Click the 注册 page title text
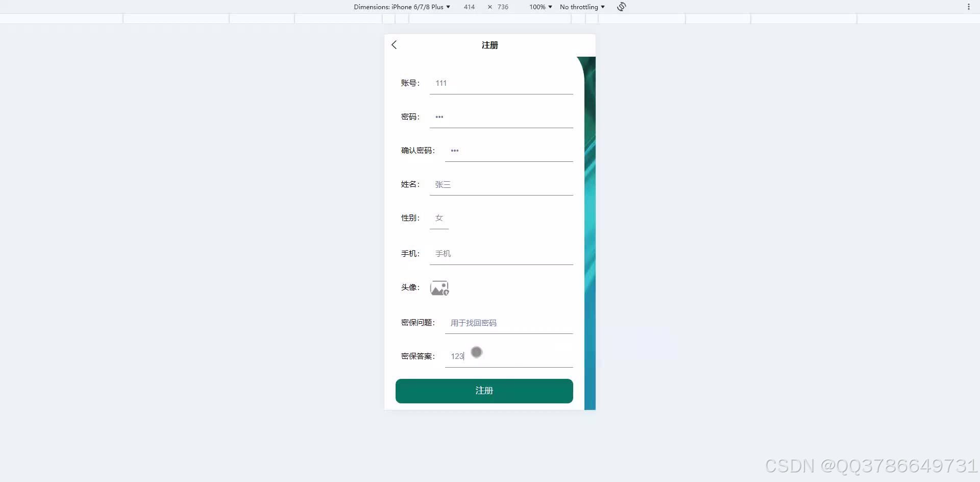The image size is (980, 482). click(489, 45)
